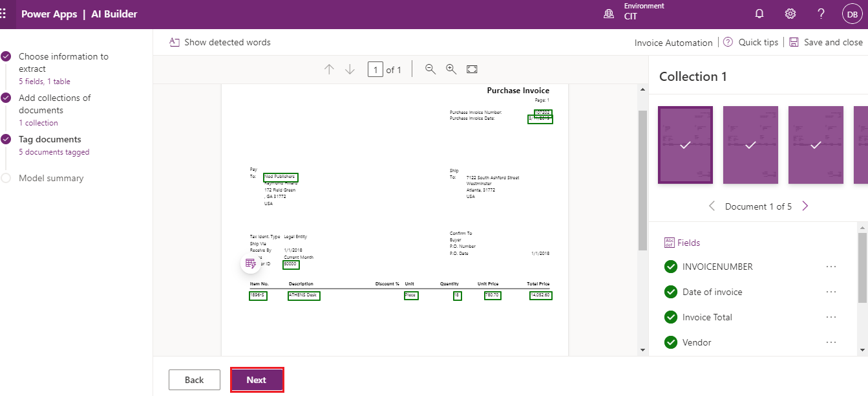
Task: Click the table tagging icon on document
Action: tap(251, 263)
